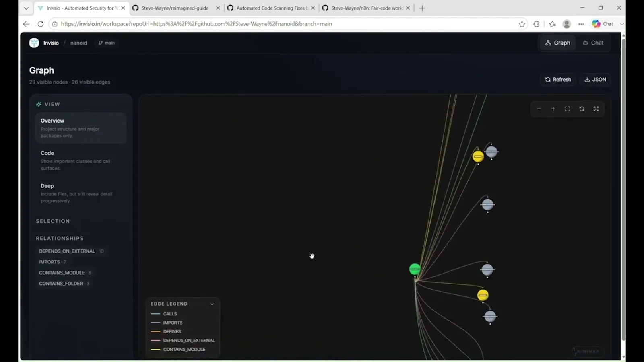Open Copilot Chat in browser toolbar
The image size is (644, 362).
(x=603, y=24)
